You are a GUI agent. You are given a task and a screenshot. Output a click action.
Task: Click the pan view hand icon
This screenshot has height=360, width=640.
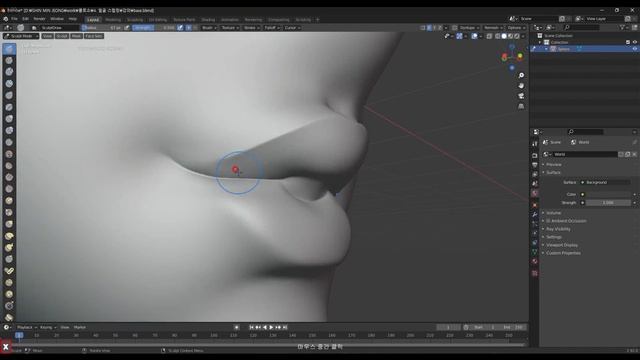521,86
